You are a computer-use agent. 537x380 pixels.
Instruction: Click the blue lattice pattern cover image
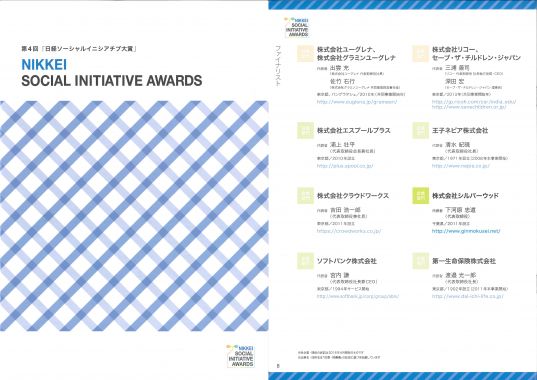[x=134, y=216]
